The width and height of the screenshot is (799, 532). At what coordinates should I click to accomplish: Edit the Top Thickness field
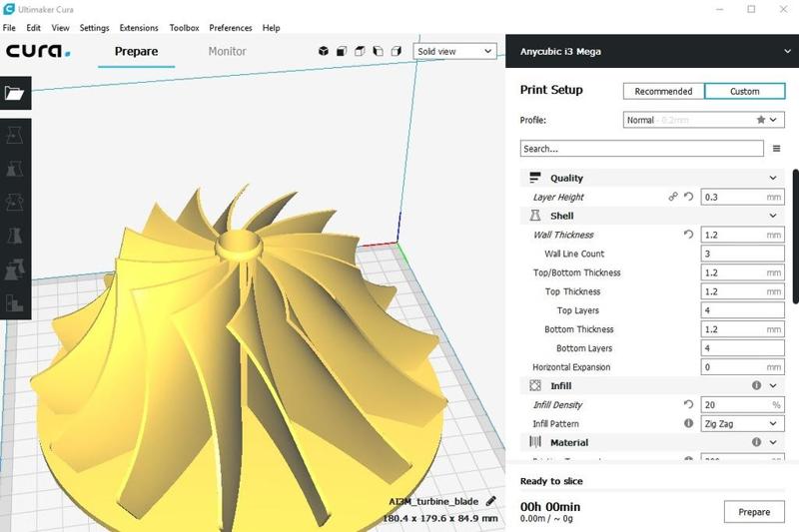coord(742,291)
